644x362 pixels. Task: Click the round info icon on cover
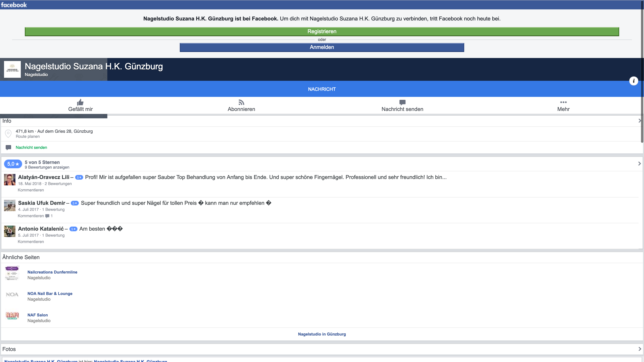click(633, 81)
